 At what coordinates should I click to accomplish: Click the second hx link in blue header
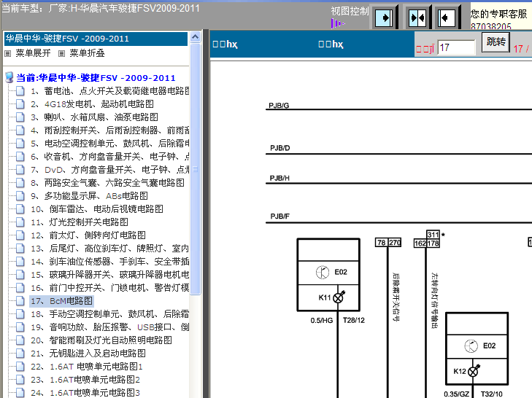(331, 44)
